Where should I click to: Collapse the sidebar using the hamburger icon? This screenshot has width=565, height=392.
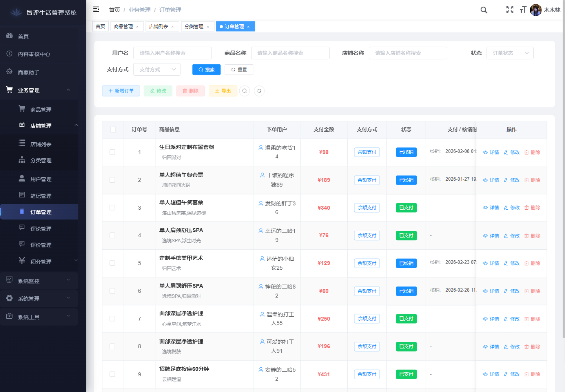click(x=96, y=9)
